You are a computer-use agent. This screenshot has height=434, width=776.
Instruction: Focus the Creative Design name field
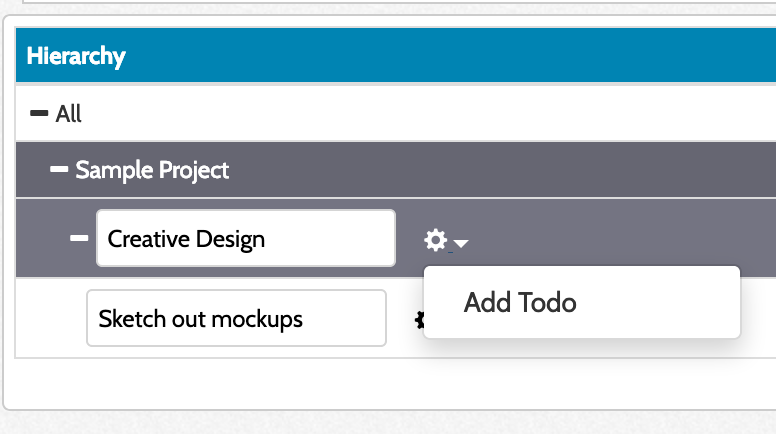(x=245, y=239)
